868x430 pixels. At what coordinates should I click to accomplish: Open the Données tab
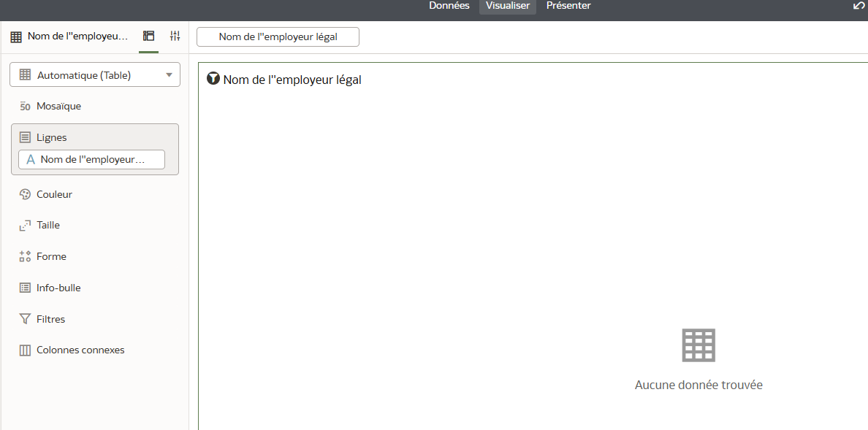tap(449, 6)
